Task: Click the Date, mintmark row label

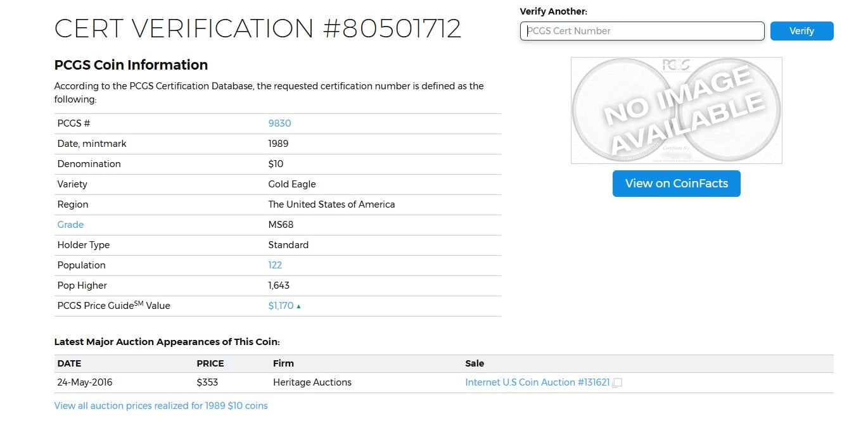Action: pyautogui.click(x=92, y=144)
